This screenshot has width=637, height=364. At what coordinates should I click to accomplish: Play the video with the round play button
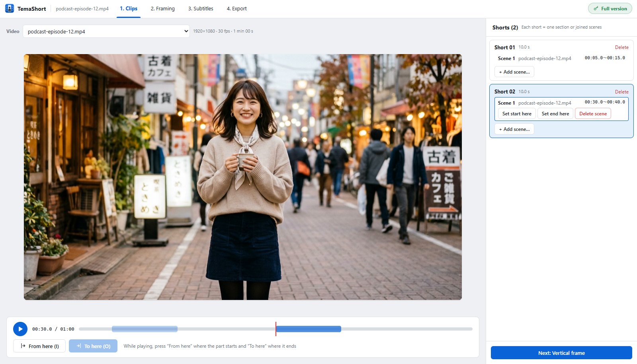point(20,329)
